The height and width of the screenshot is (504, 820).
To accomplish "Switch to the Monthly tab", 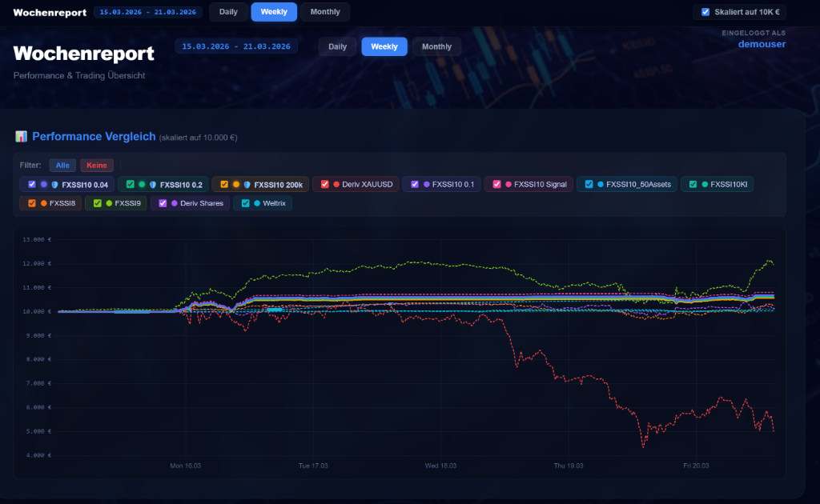I will click(x=325, y=11).
